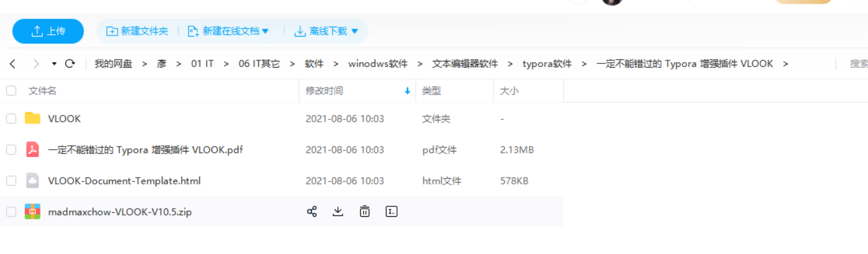Navigate to 01 IT breadcrumb

click(x=202, y=64)
